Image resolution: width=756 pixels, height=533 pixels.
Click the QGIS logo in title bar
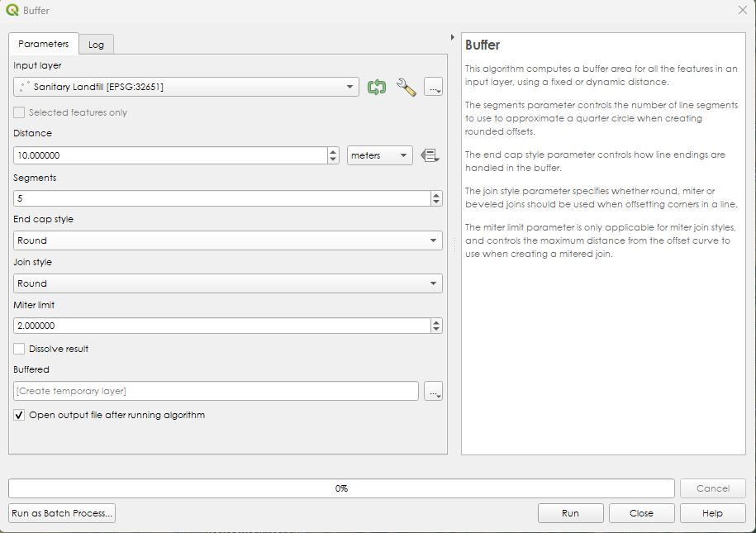click(12, 10)
